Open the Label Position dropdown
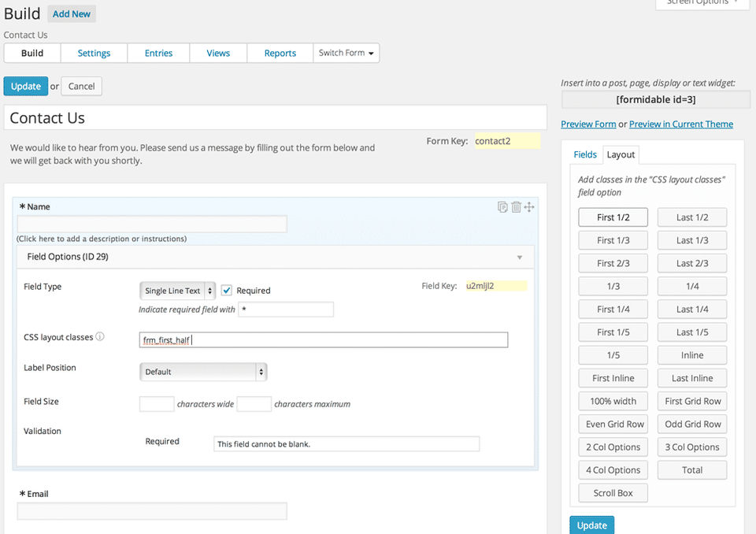This screenshot has height=534, width=756. click(203, 372)
